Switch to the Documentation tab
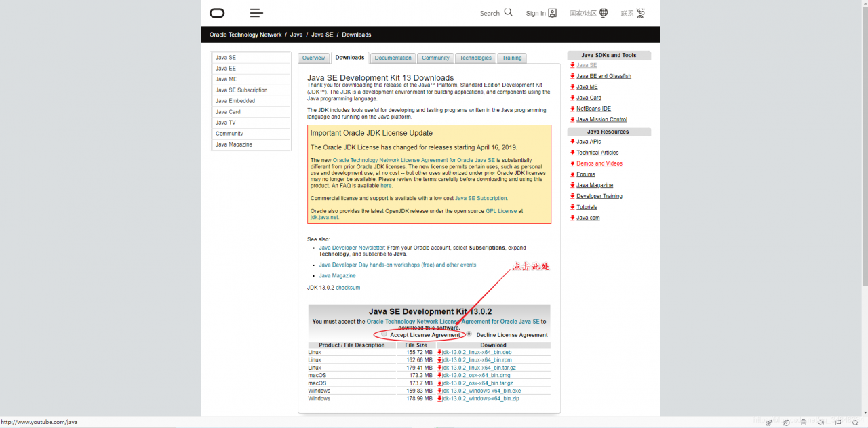Screen dimensions: 868x428 [x=393, y=58]
